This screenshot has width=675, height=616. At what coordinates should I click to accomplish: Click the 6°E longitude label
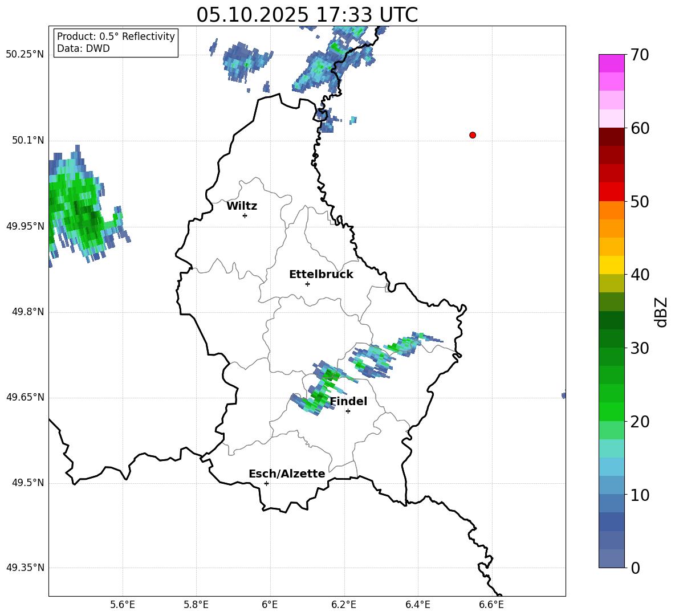pyautogui.click(x=270, y=605)
